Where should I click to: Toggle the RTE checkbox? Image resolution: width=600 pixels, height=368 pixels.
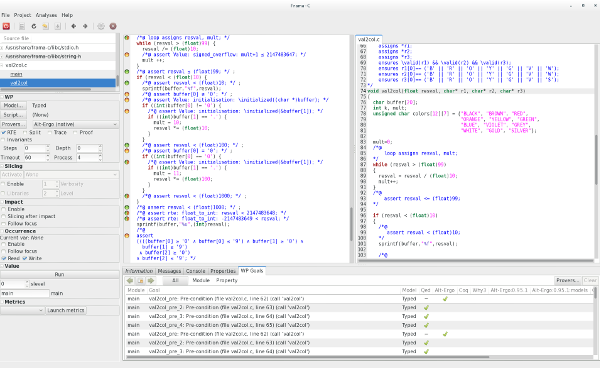(4, 132)
